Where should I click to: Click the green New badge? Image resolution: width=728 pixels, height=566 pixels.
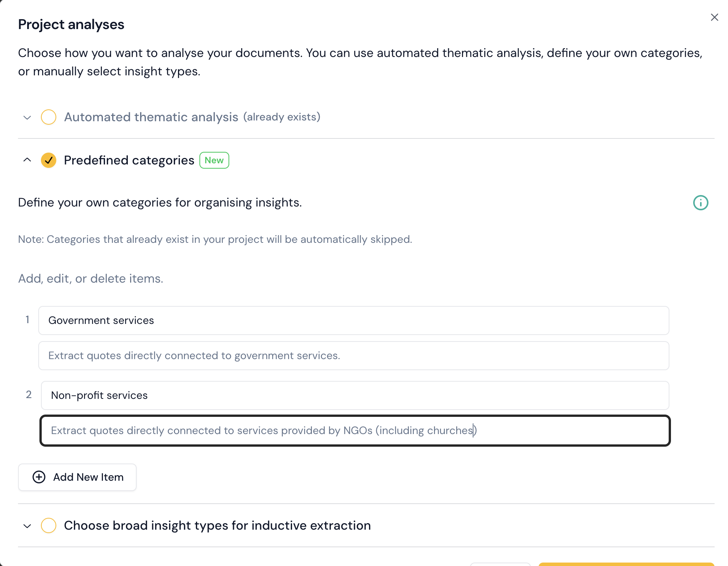click(x=214, y=160)
